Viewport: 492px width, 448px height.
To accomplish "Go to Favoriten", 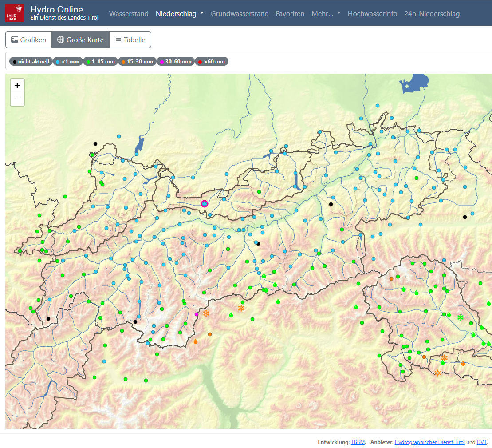I will (x=290, y=13).
